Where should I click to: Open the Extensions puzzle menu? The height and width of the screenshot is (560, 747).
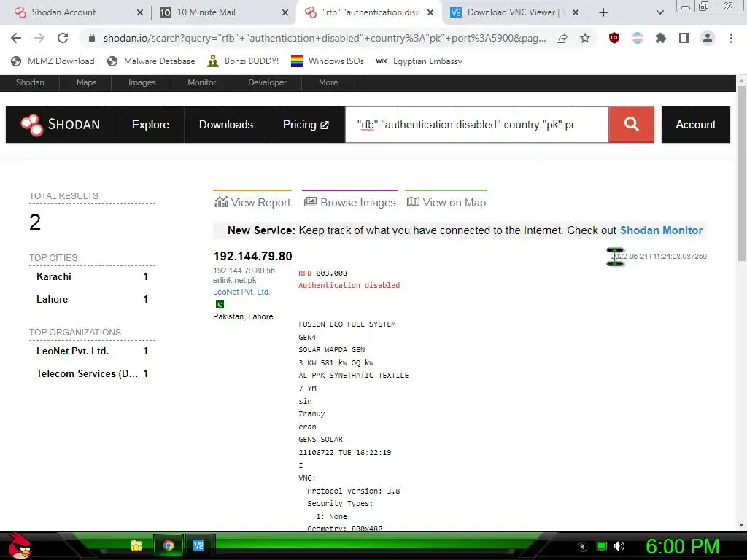(x=661, y=38)
